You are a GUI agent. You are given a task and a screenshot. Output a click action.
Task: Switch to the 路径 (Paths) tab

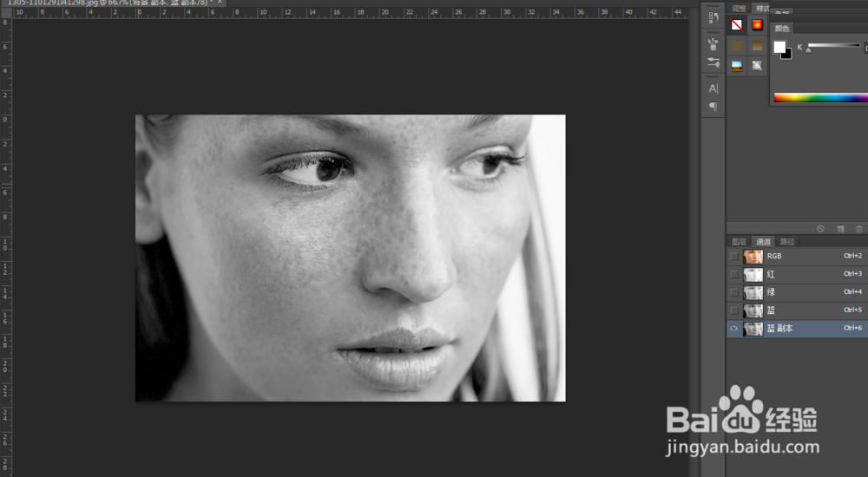pyautogui.click(x=787, y=242)
